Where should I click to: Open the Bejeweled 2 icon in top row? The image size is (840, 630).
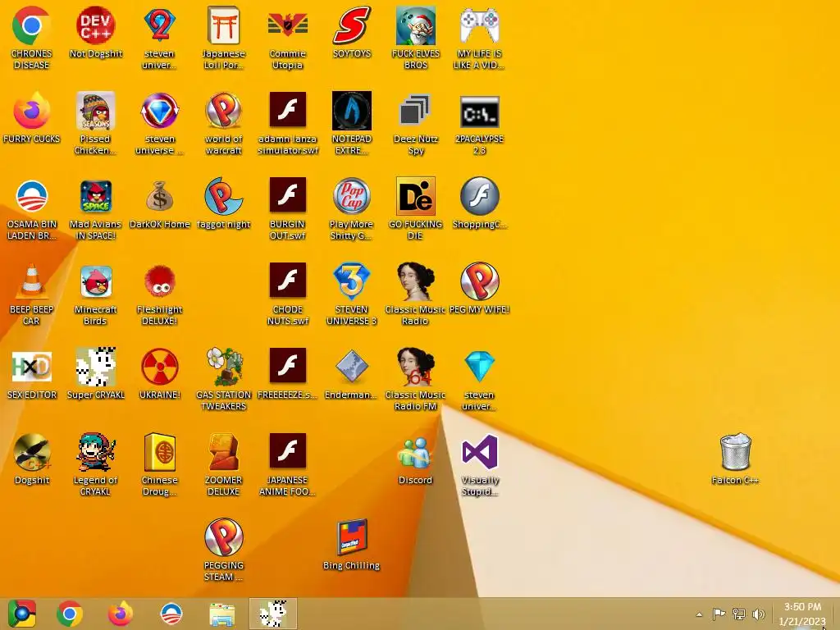(160, 25)
